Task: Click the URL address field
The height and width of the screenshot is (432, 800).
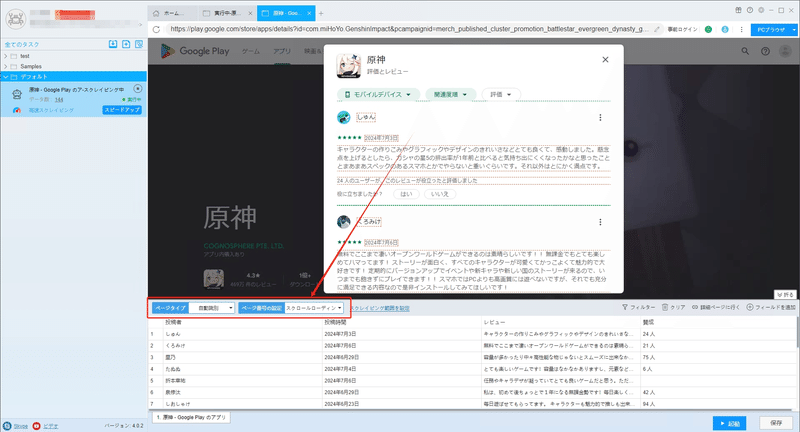Action: 409,29
